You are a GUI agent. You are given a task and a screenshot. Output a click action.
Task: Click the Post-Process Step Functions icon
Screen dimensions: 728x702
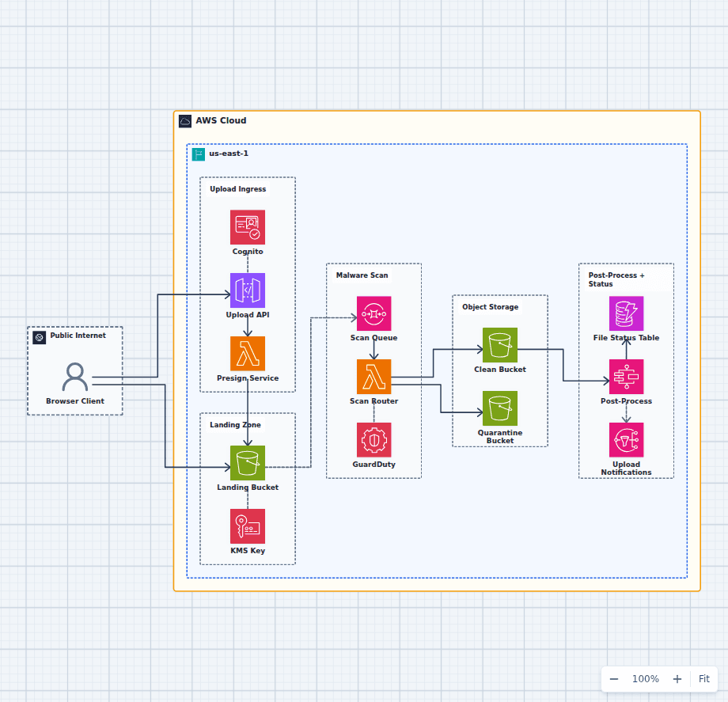coord(627,377)
